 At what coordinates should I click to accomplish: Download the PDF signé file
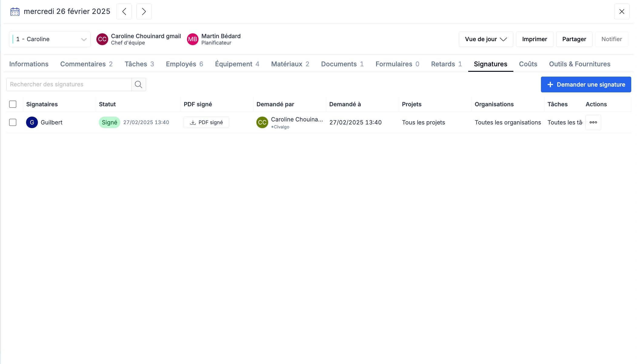tap(206, 122)
